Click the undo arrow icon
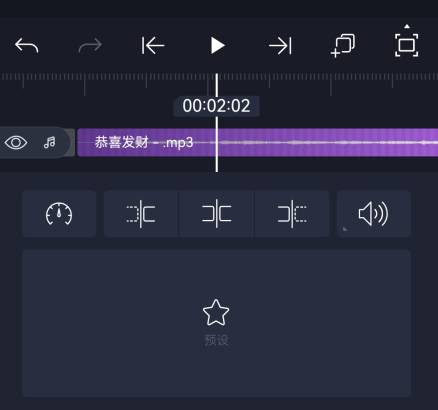This screenshot has width=438, height=410. pyautogui.click(x=27, y=45)
